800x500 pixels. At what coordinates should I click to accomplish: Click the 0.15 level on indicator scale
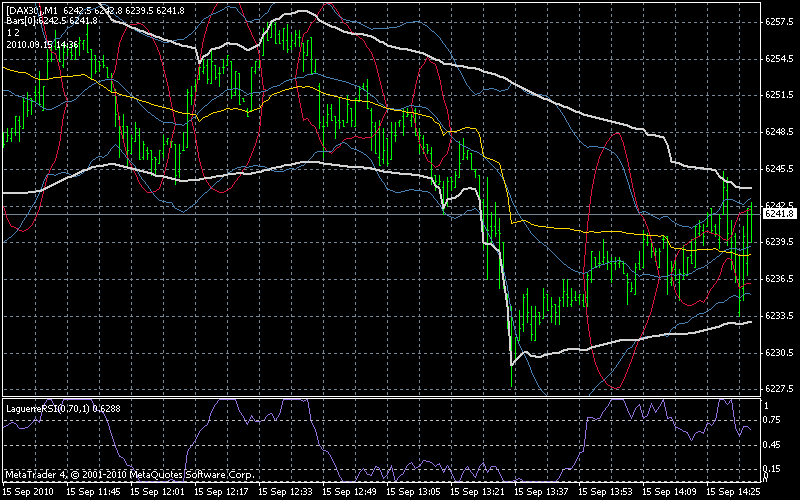click(773, 469)
